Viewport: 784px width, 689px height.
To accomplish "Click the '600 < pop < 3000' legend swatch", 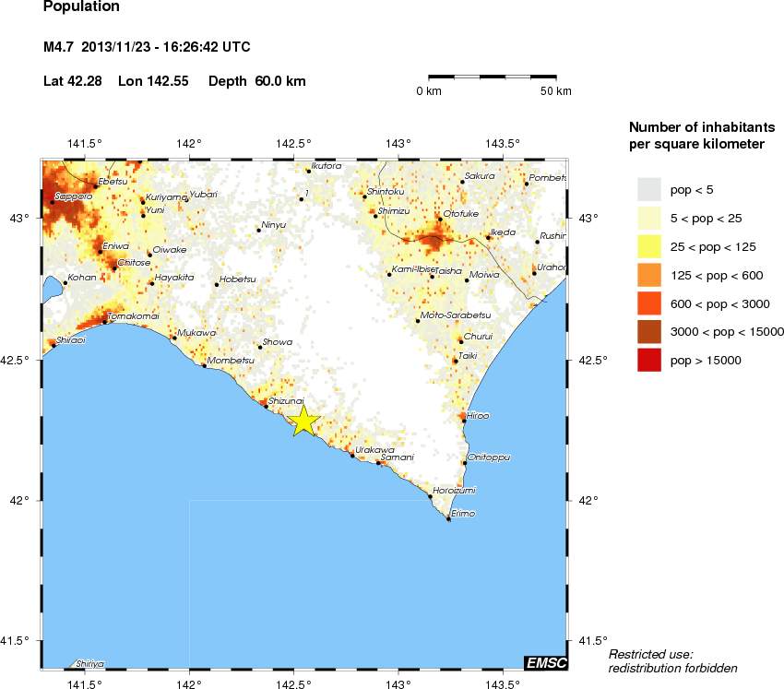I will click(650, 303).
